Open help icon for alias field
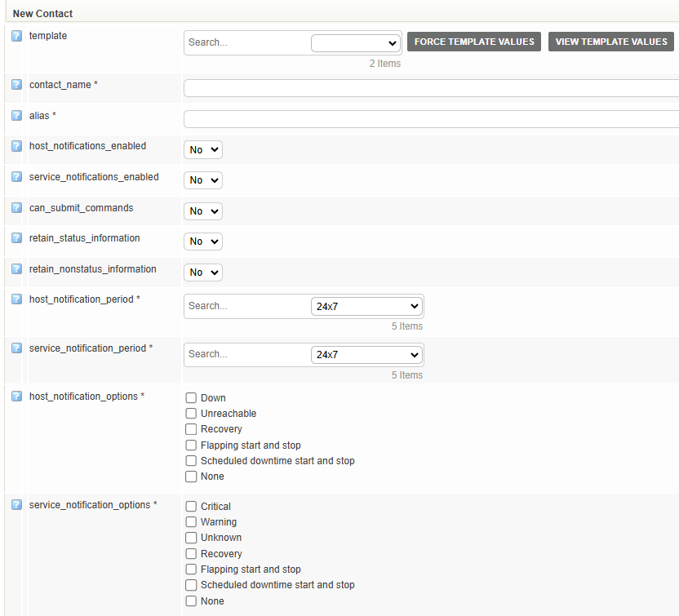Screen dimensions: 679x616 [16, 116]
